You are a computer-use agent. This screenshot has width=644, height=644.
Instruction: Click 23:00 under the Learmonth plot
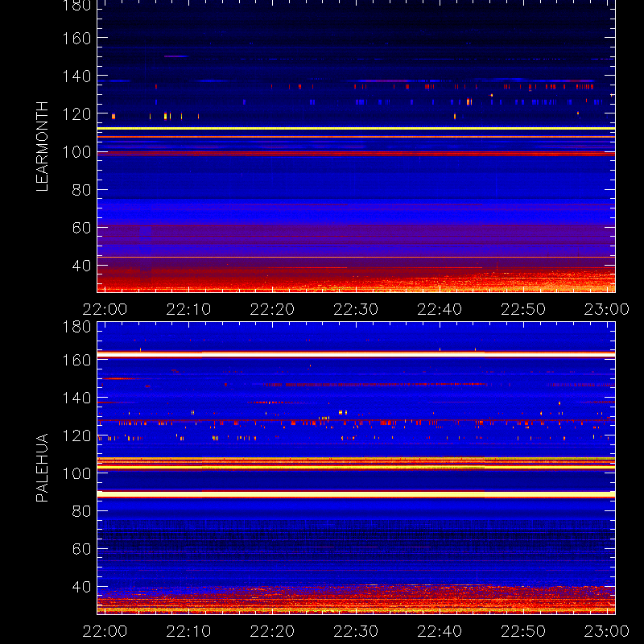pyautogui.click(x=607, y=309)
